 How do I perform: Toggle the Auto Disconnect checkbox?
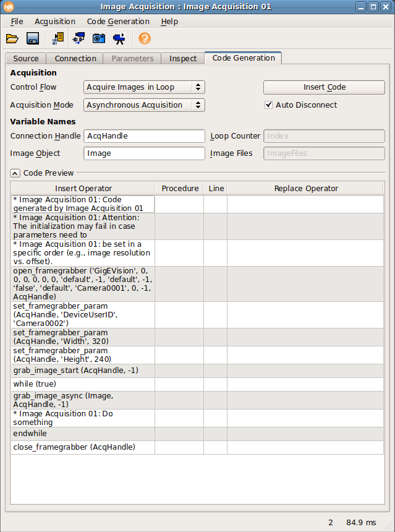(268, 105)
